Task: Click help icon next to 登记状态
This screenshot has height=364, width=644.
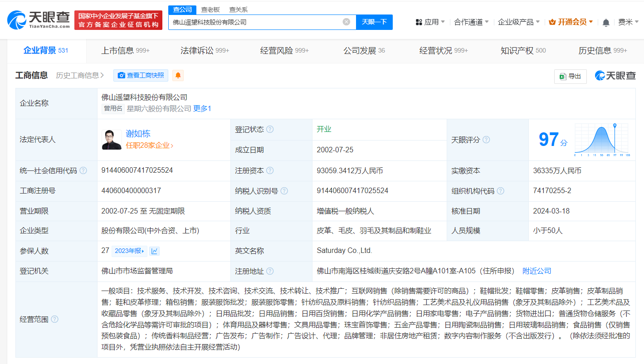Action: (x=270, y=129)
